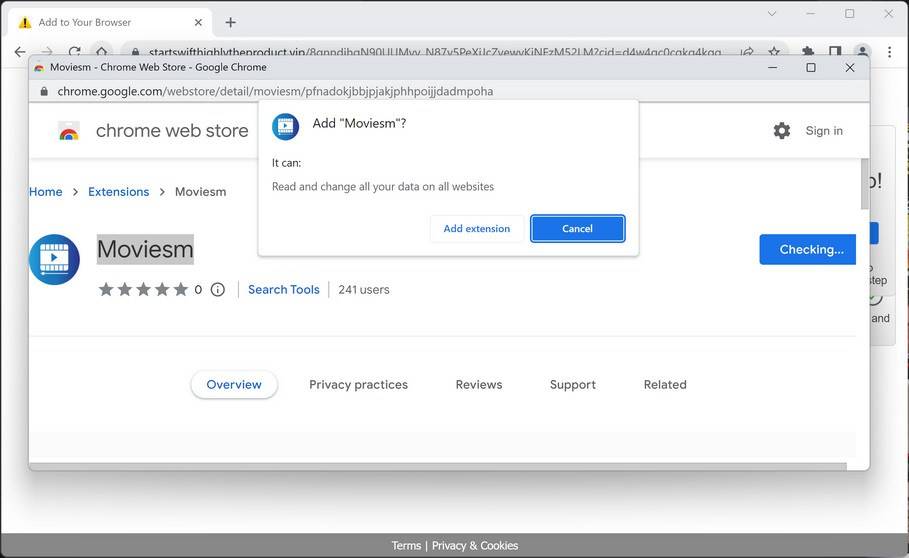This screenshot has width=909, height=558.
Task: Click the main browser address bar URL
Action: 435,53
